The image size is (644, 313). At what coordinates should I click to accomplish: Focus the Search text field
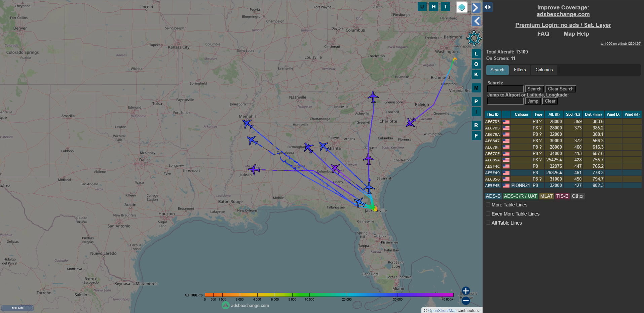(505, 89)
